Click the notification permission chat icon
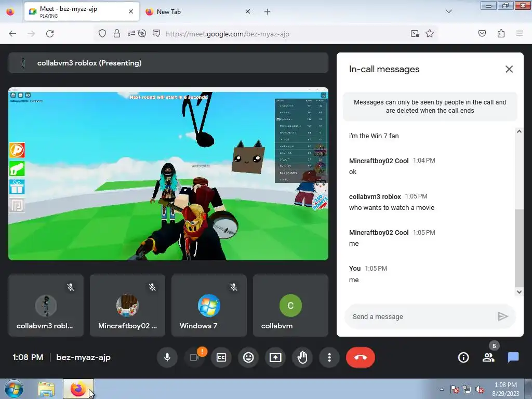Viewport: 532px width, 399px height. click(x=156, y=33)
